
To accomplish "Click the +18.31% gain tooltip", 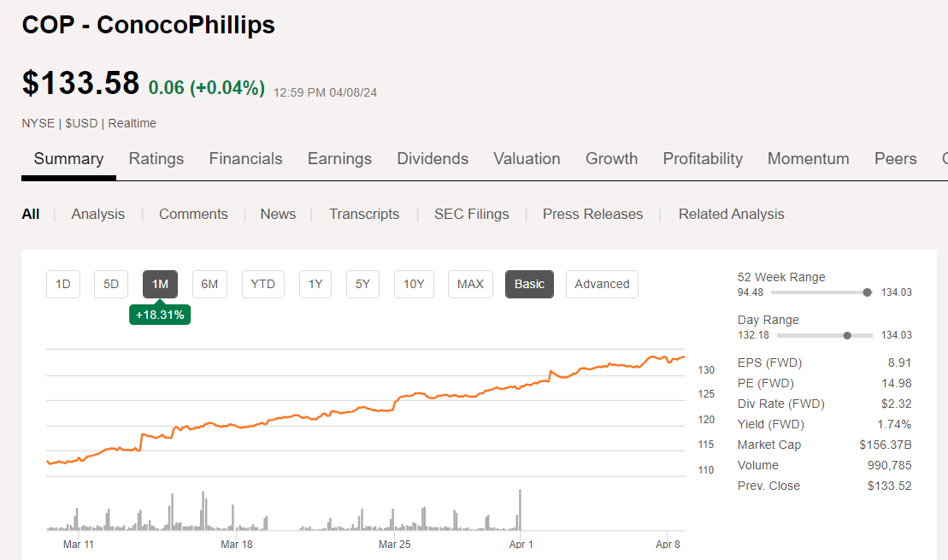I will click(x=160, y=314).
